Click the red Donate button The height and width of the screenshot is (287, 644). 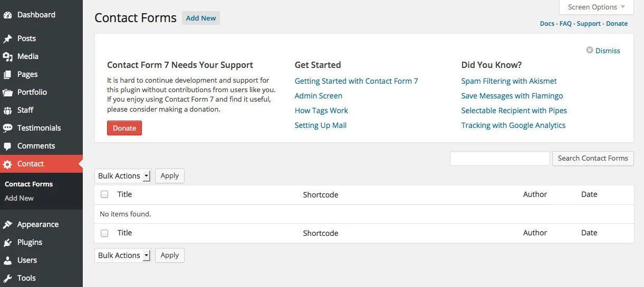tap(124, 128)
